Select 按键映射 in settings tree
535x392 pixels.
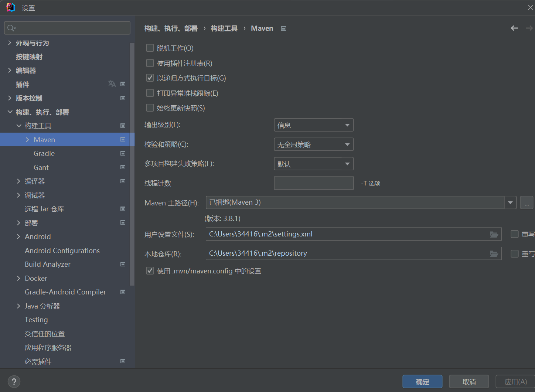(x=29, y=57)
